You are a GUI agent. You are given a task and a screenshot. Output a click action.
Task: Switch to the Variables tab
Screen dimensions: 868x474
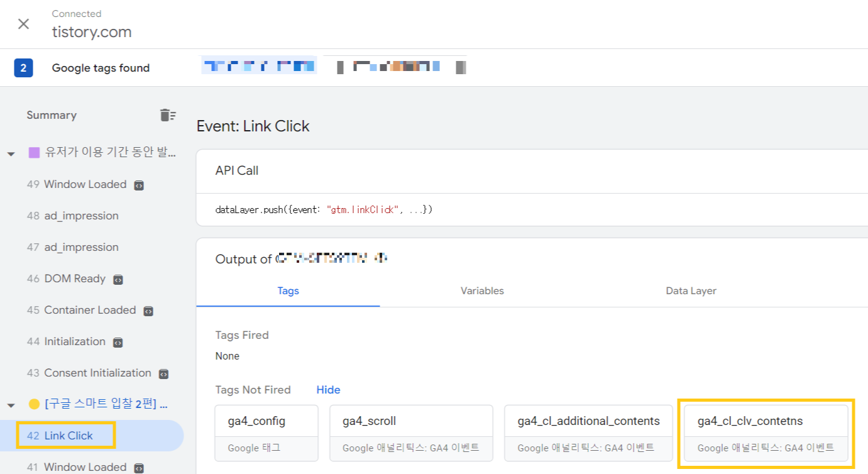482,290
